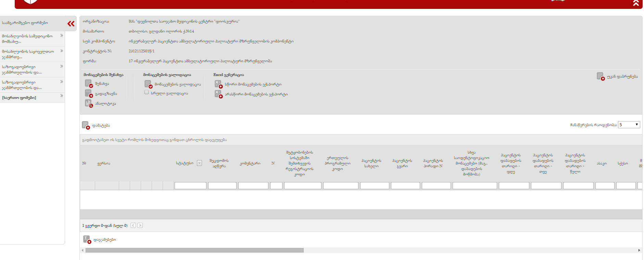644x260 pixels.
Task: Click the დამატება add record icon
Action: point(86,126)
